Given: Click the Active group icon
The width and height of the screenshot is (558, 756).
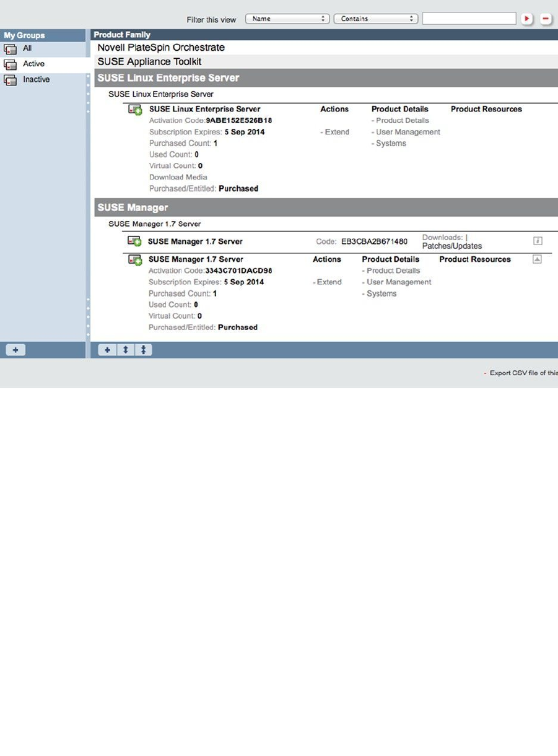Looking at the screenshot, I should coord(10,64).
